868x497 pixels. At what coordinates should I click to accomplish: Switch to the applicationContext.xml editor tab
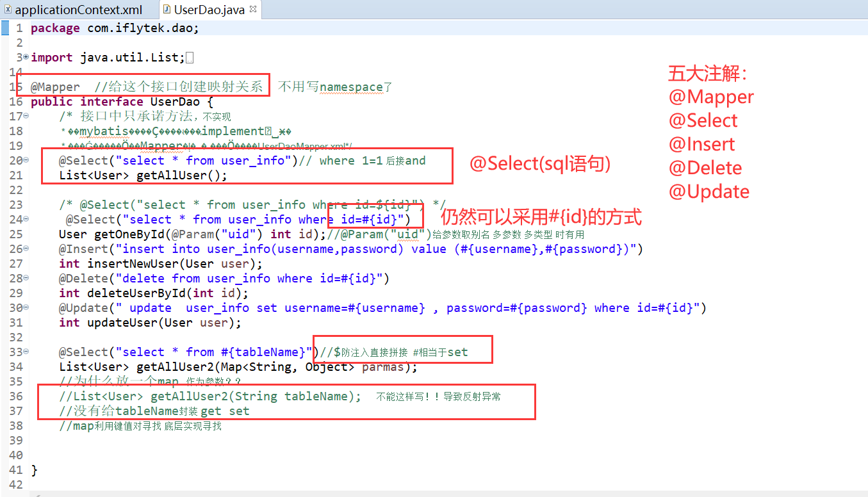72,10
